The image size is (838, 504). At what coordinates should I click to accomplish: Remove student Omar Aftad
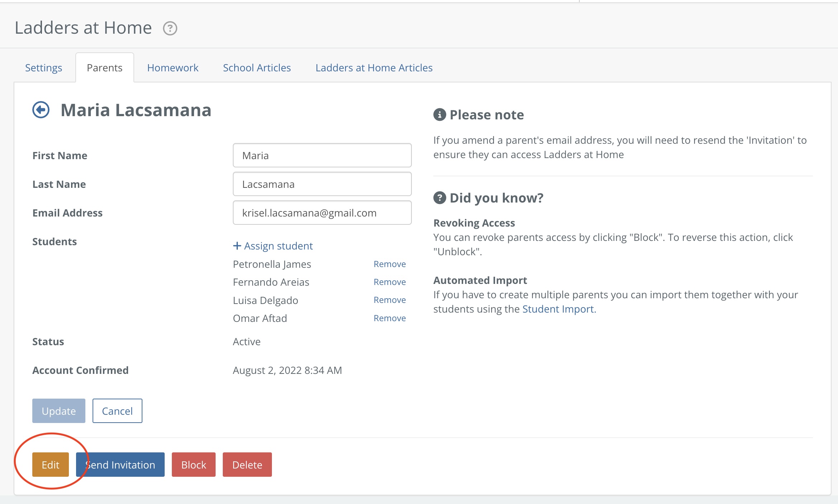pos(390,318)
